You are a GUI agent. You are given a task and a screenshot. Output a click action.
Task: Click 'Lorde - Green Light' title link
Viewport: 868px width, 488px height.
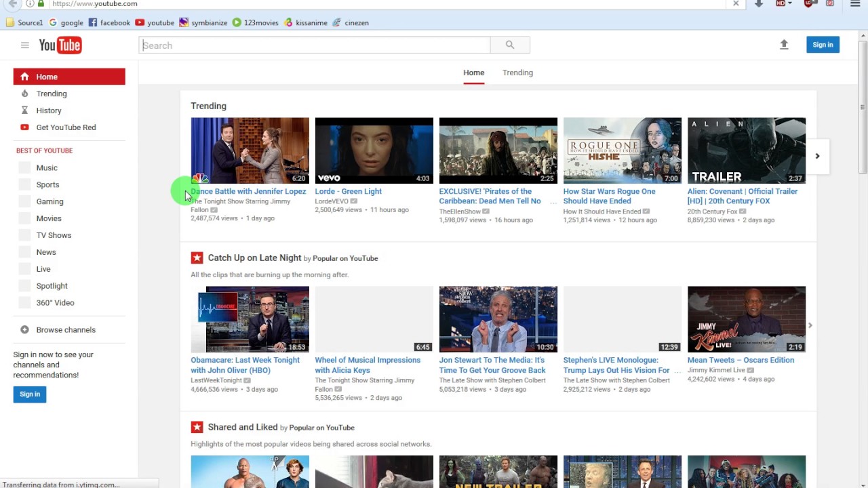pos(348,191)
